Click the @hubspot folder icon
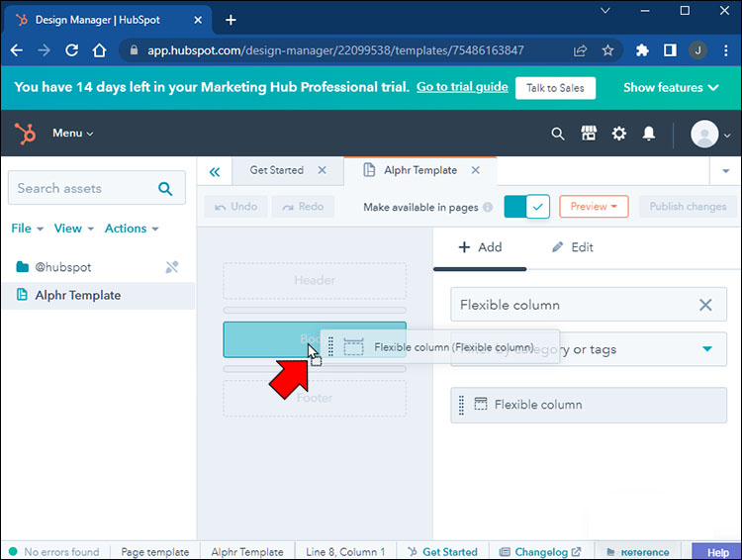This screenshot has height=560, width=742. [x=22, y=267]
